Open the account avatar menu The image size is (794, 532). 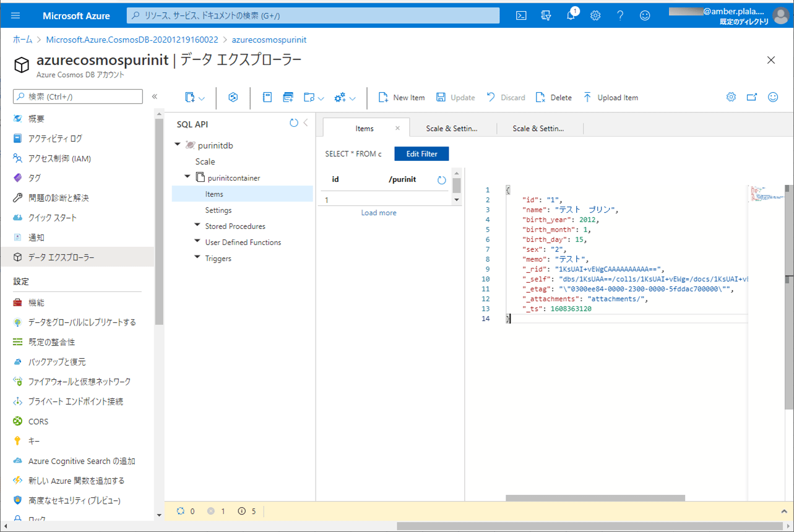pyautogui.click(x=780, y=15)
